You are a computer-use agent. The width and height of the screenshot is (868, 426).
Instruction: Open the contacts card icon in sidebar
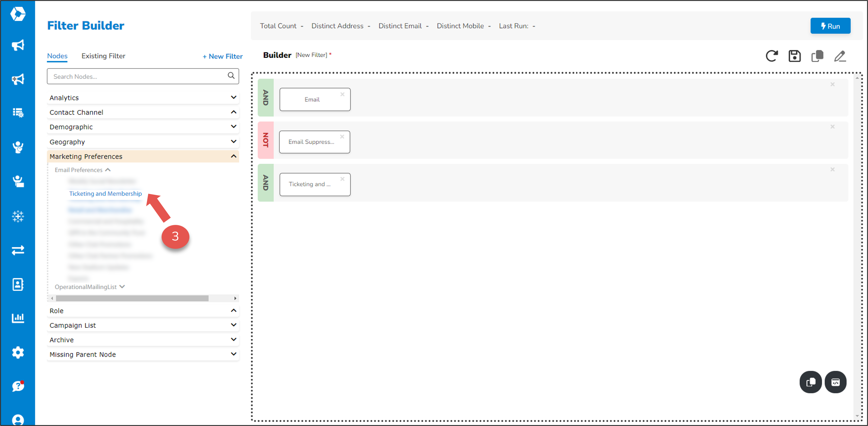(x=18, y=284)
